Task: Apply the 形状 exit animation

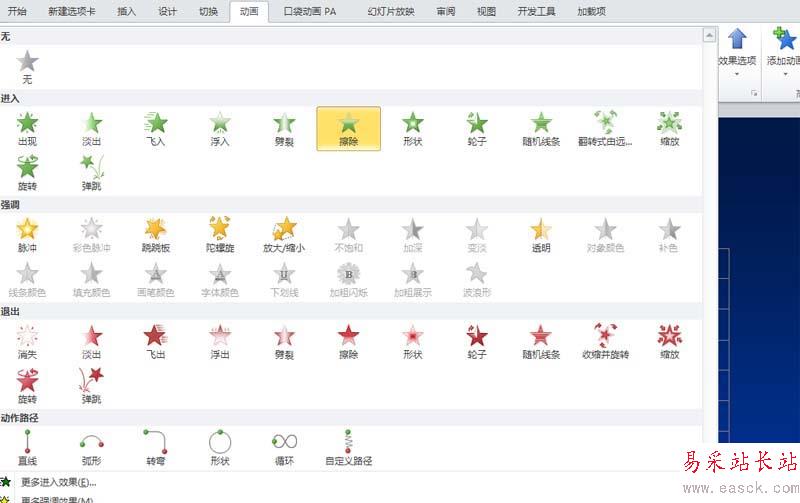Action: (x=413, y=342)
